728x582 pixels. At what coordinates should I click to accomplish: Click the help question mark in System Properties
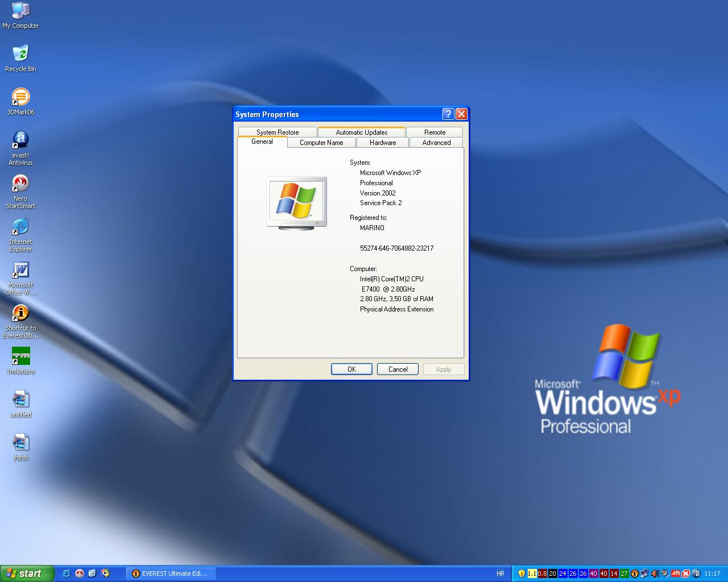[x=448, y=114]
